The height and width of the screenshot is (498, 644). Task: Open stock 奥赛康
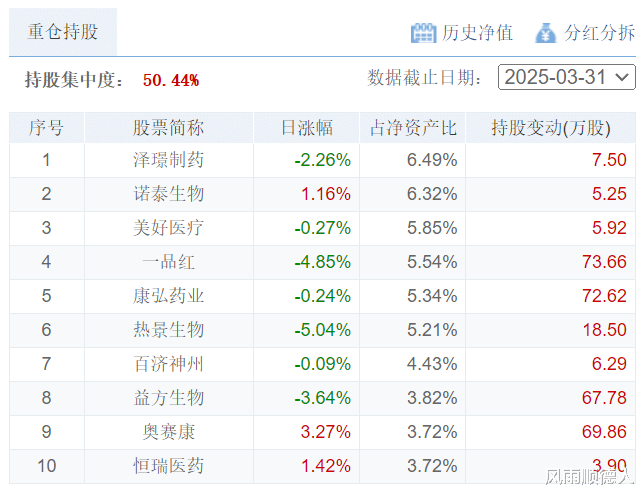(x=168, y=432)
